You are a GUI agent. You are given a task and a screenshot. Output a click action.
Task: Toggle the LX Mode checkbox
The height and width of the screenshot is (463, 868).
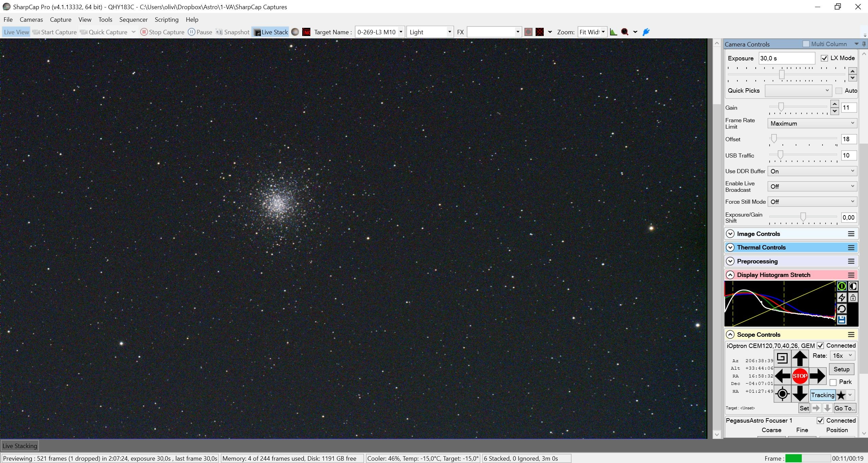tap(824, 58)
